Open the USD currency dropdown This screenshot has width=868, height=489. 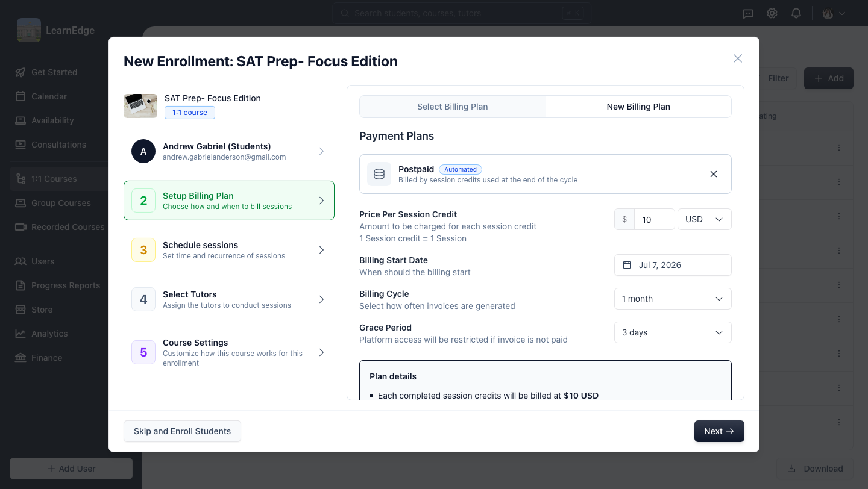point(704,219)
